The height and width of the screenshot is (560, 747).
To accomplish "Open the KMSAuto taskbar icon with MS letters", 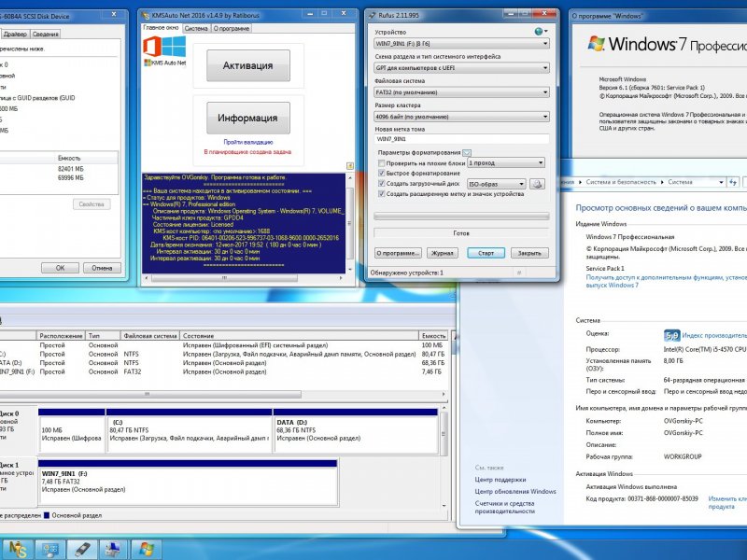I will click(x=17, y=549).
